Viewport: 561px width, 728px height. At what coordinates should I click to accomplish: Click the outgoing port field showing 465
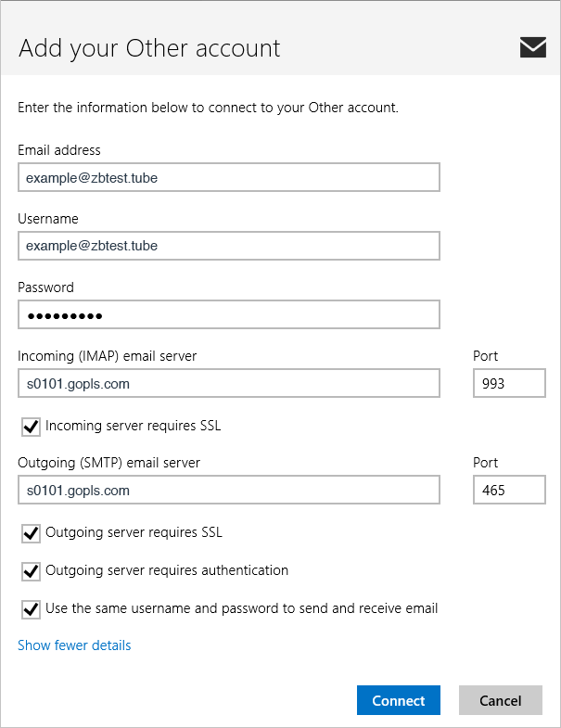(x=509, y=490)
